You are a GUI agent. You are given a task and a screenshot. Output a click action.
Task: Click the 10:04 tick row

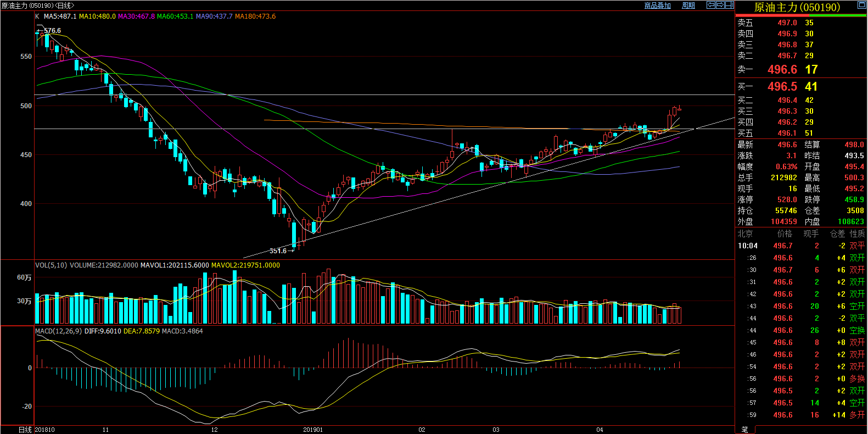(801, 246)
